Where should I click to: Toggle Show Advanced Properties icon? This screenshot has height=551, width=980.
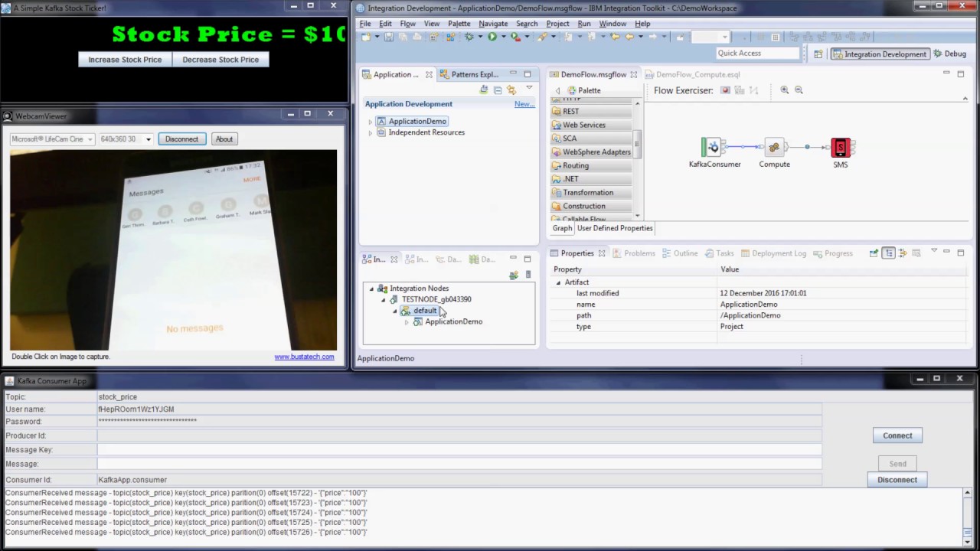(x=903, y=253)
